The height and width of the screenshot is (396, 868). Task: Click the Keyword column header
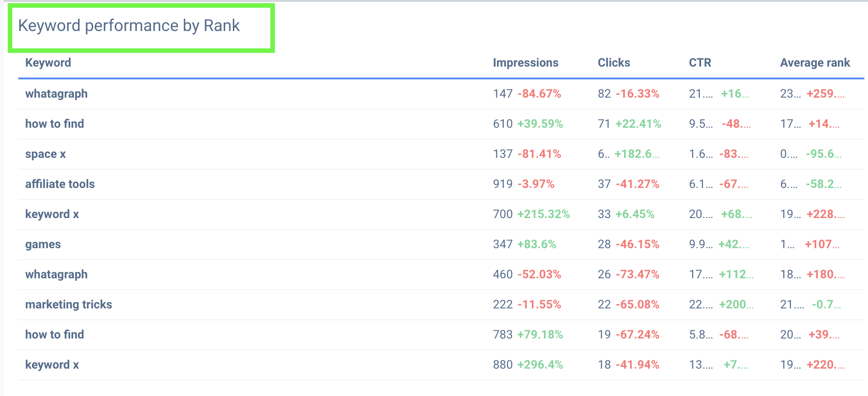[48, 63]
